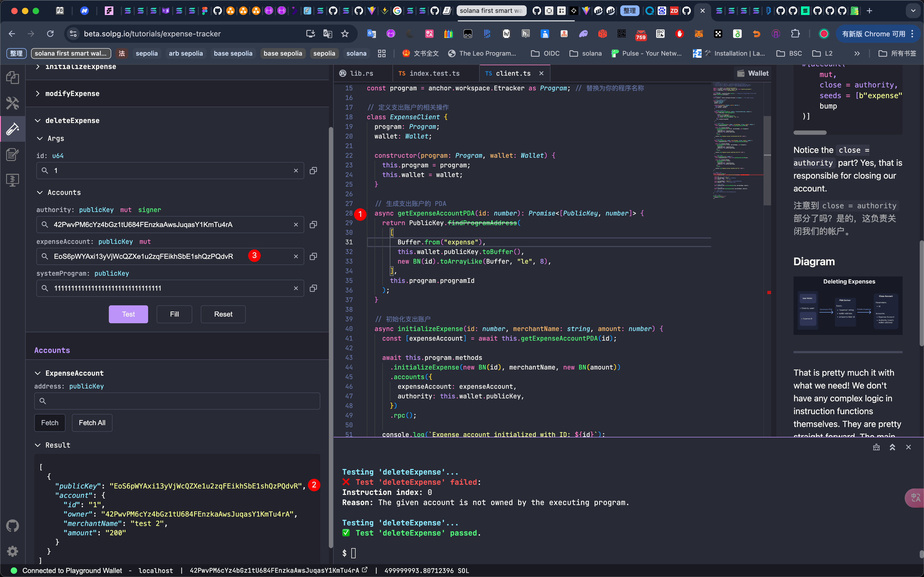Open the Settings gear in sidebar
The width and height of the screenshot is (924, 577).
(13, 551)
